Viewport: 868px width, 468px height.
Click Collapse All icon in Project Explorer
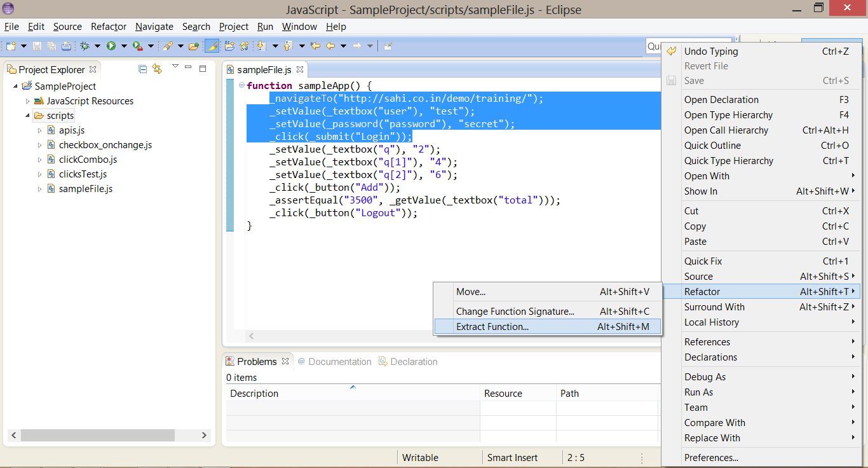[143, 69]
